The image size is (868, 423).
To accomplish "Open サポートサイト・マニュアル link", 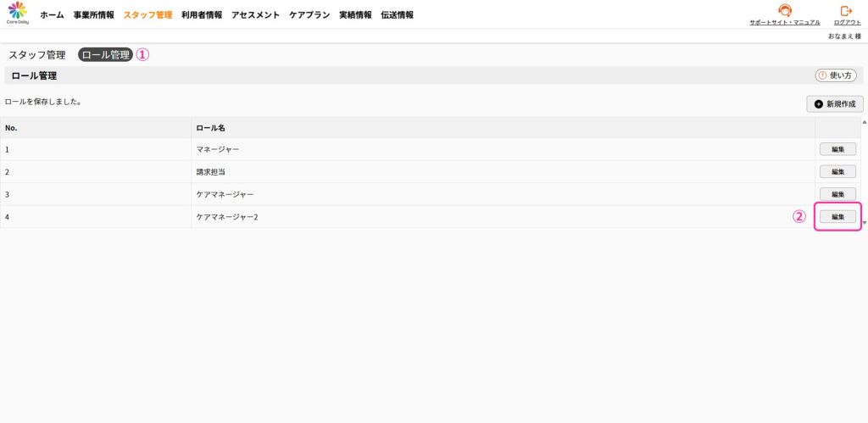I will pos(784,23).
